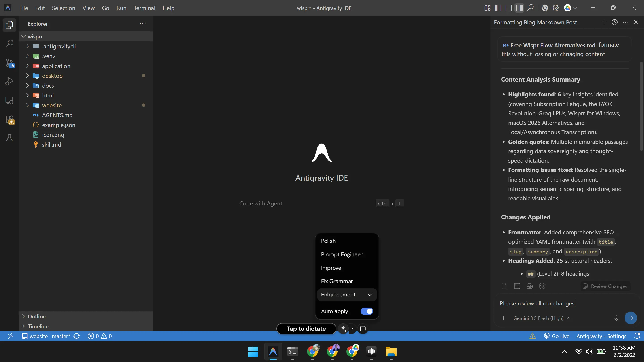The height and width of the screenshot is (362, 644).
Task: Toggle the primary side bar
Action: coord(498,8)
